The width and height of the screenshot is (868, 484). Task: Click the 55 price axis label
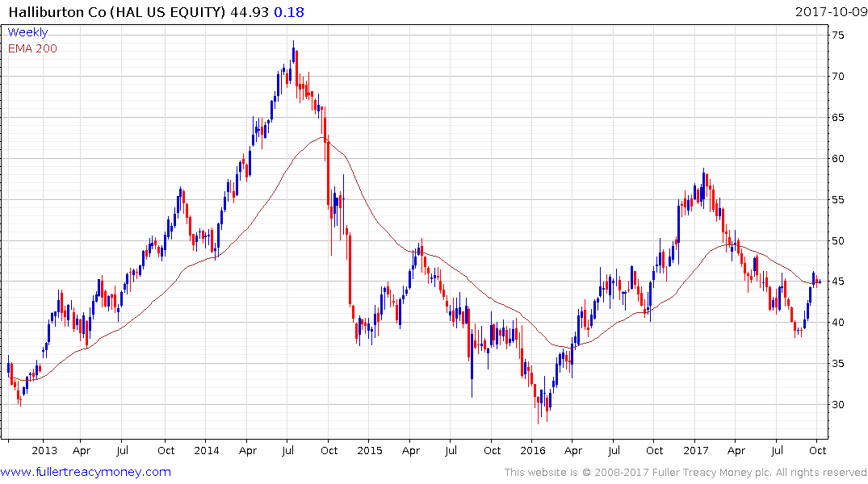click(837, 200)
